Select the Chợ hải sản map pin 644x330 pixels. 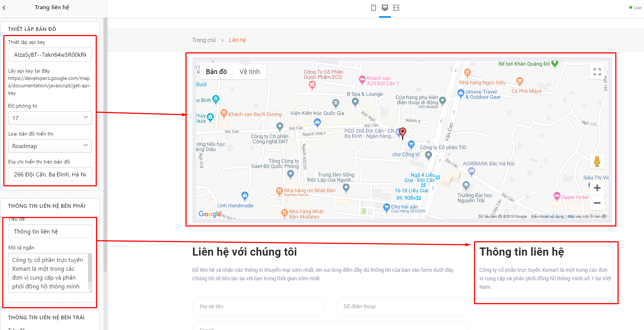pyautogui.click(x=386, y=208)
